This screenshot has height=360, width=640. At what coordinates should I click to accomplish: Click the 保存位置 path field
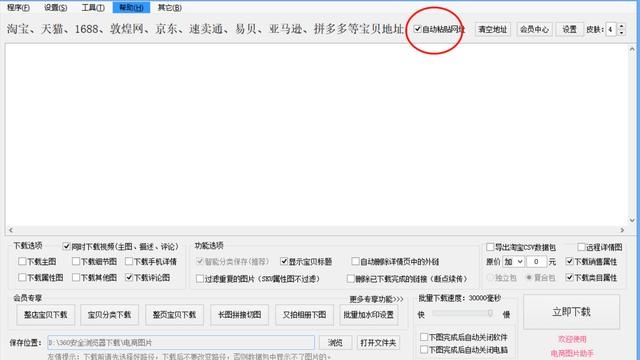coord(181,342)
